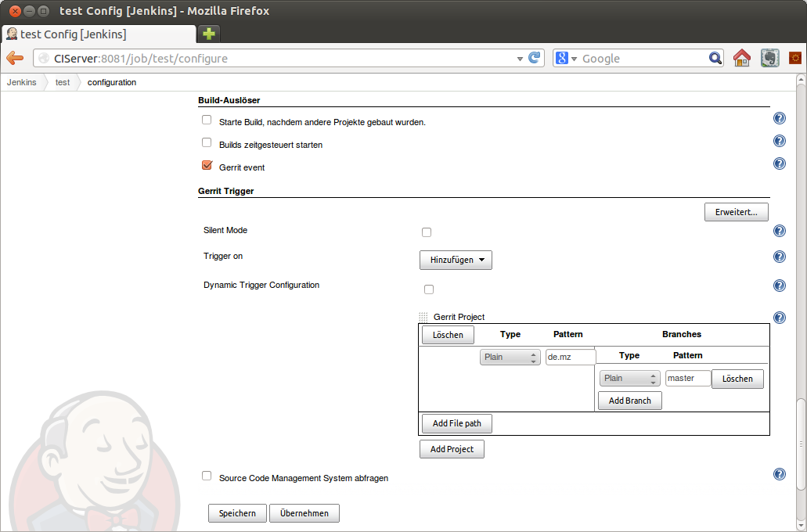The image size is (807, 532).
Task: Click the Add Project button
Action: 452,449
